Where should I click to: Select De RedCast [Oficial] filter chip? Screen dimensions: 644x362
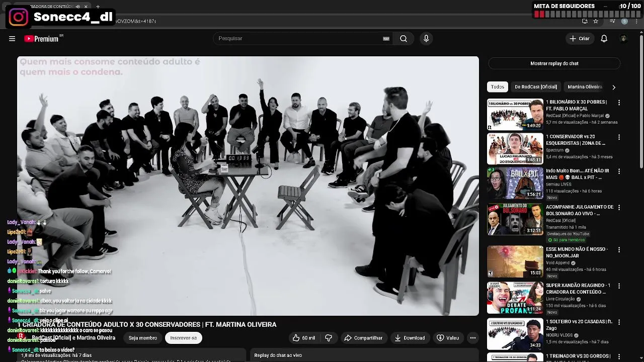(536, 87)
